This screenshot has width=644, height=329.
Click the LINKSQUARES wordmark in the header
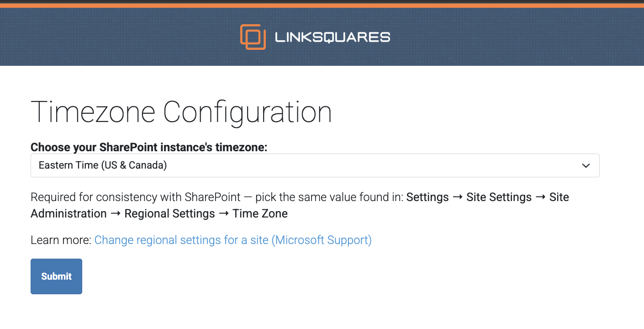[x=333, y=37]
